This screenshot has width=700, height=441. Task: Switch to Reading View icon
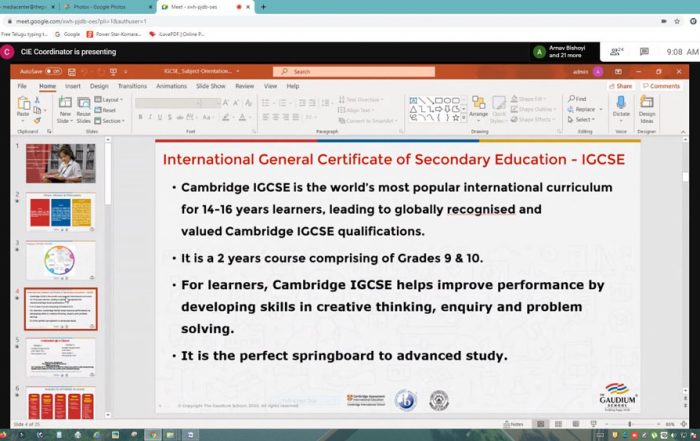(576, 424)
